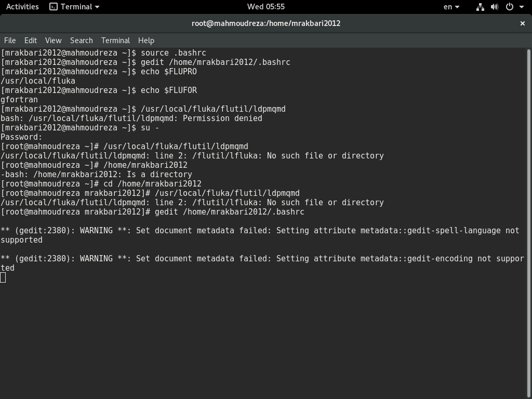Open the Help menu
532x399 pixels.
tap(146, 41)
